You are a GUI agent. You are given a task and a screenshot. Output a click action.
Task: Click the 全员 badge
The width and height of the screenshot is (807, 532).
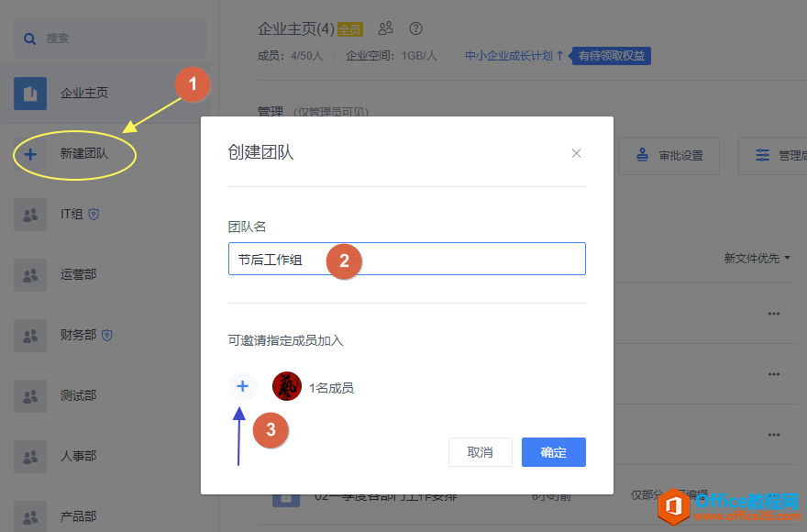click(350, 30)
